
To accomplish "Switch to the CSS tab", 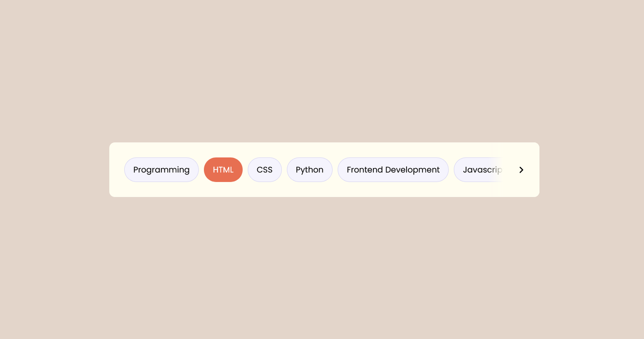I will click(x=265, y=169).
